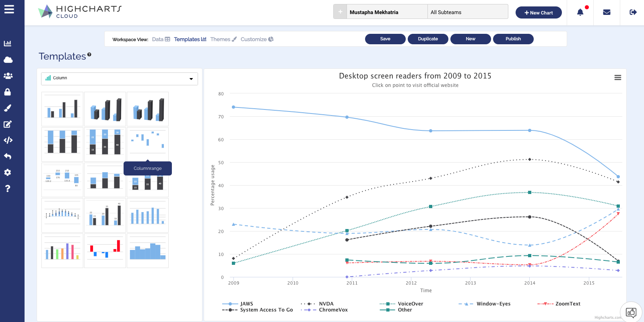Open the team users sidebar icon
Viewport: 644px width, 322px height.
tap(8, 76)
